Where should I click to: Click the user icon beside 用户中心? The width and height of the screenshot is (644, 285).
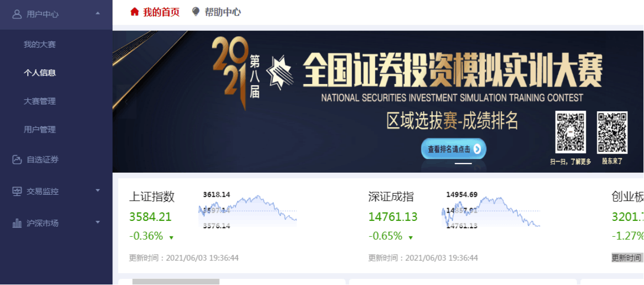[17, 14]
